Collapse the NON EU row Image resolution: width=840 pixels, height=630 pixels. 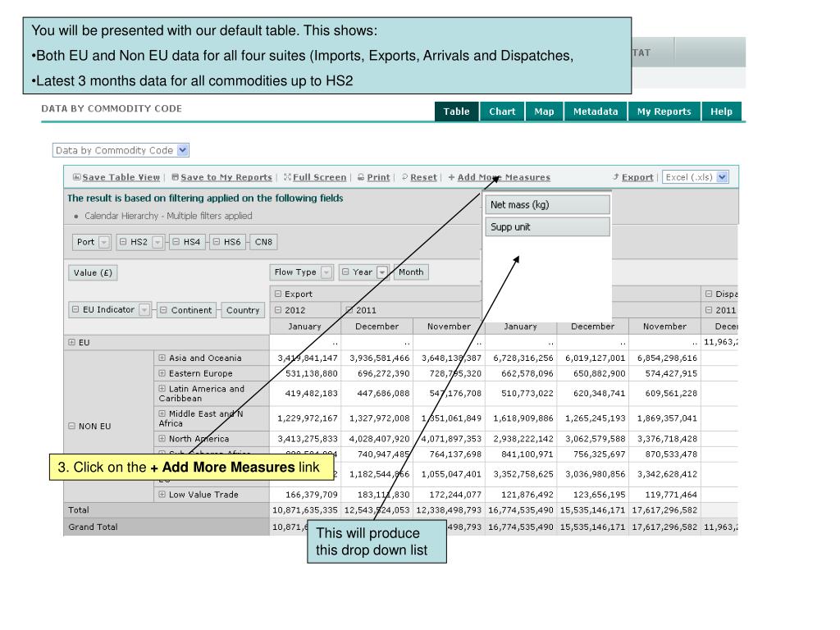coord(72,427)
